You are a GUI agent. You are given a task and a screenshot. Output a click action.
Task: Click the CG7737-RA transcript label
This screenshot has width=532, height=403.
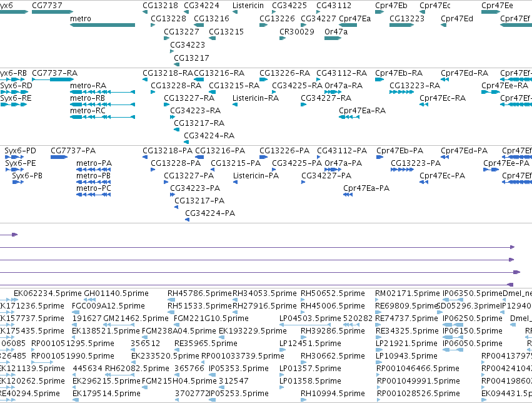point(54,73)
